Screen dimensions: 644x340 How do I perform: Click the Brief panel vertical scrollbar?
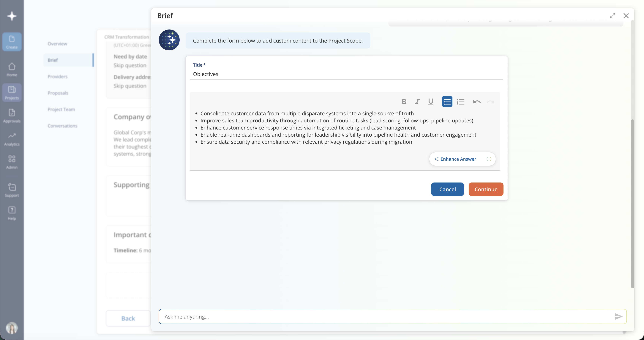tap(632, 204)
